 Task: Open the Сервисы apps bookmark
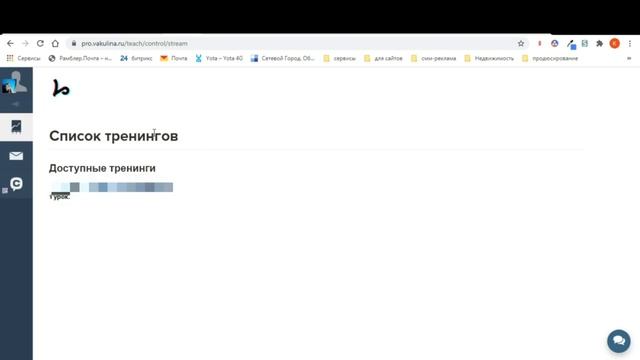point(24,58)
